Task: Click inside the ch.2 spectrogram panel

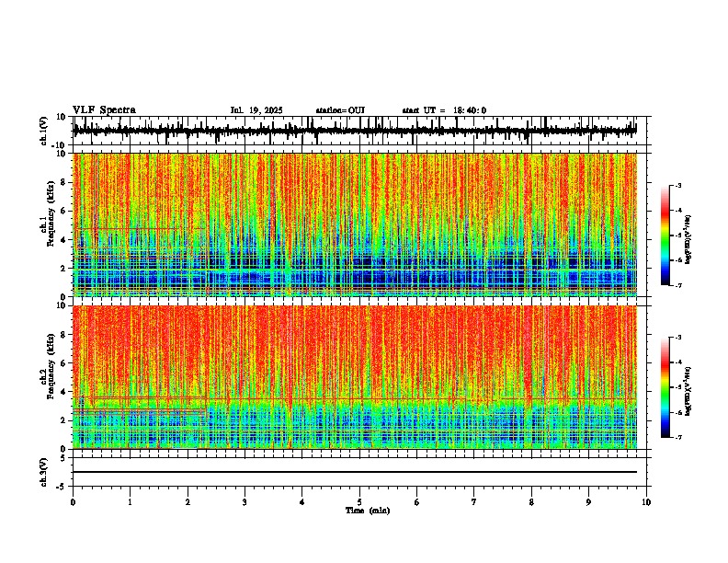Action: click(355, 377)
